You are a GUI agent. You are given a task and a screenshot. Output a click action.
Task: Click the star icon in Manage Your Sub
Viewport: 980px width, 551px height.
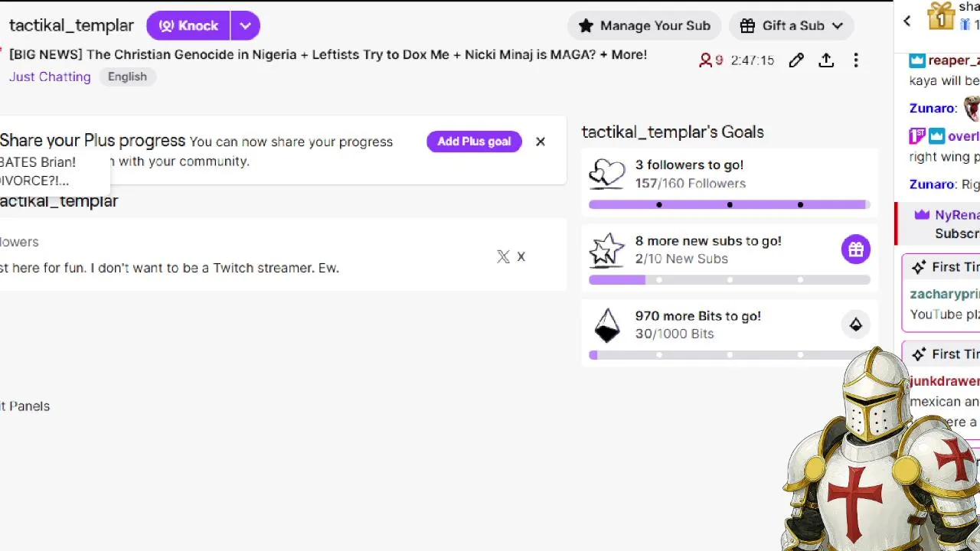586,25
